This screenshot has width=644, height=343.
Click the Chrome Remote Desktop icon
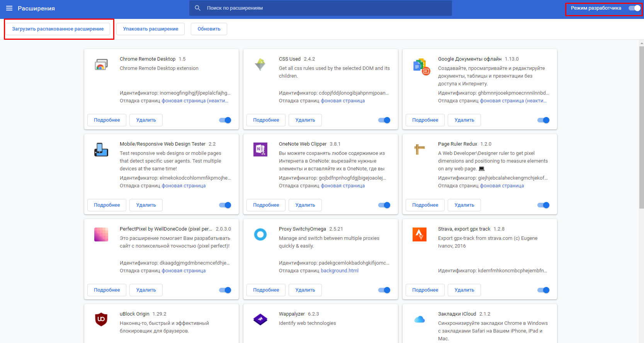[101, 65]
